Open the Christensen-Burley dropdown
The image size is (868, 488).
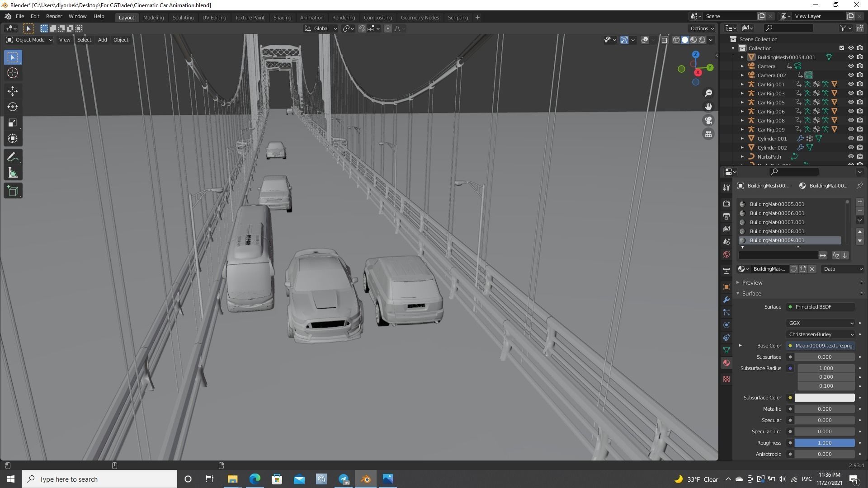(821, 335)
